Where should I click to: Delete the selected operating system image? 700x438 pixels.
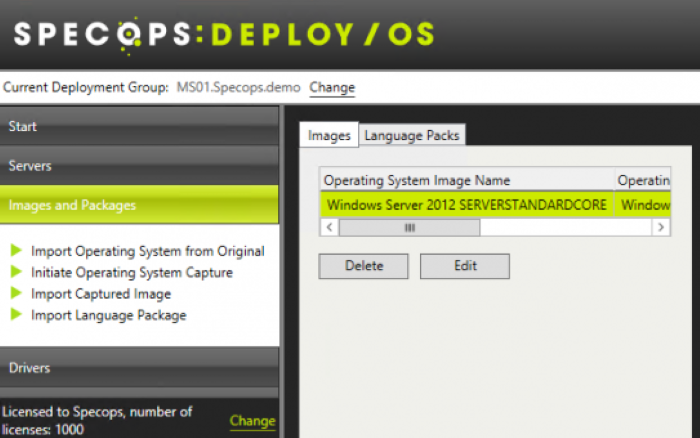363,266
